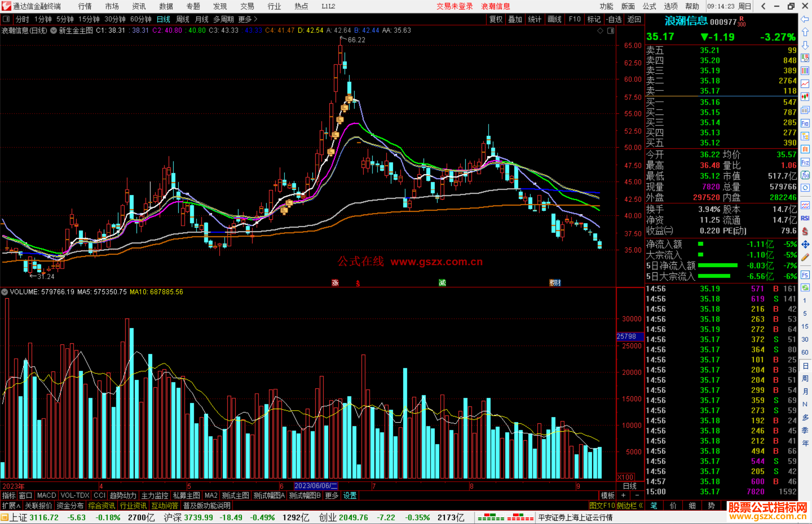Click the F12 sidebar icon
This screenshot has height=524, width=812.
click(x=805, y=163)
